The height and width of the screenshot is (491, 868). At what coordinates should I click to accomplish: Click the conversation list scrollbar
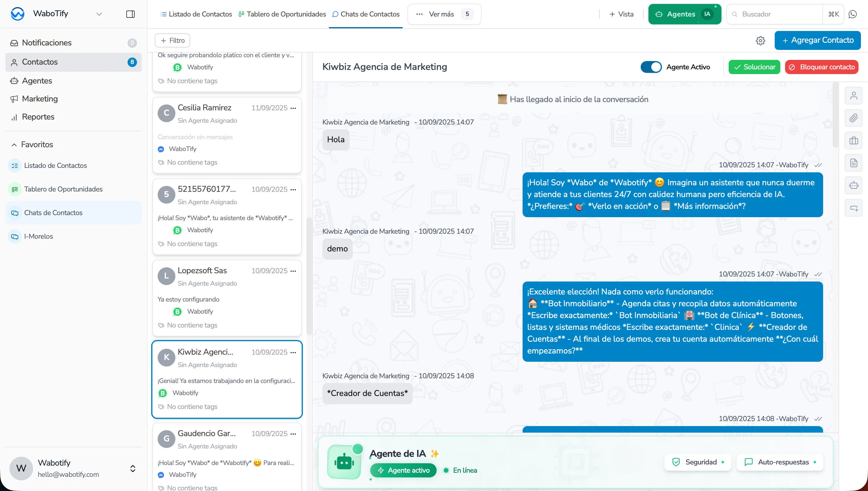pos(309,276)
